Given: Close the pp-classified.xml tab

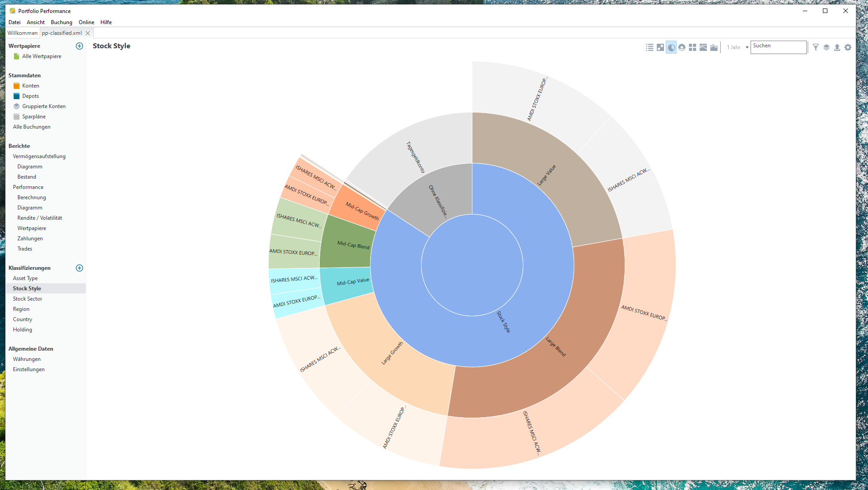Looking at the screenshot, I should [88, 33].
